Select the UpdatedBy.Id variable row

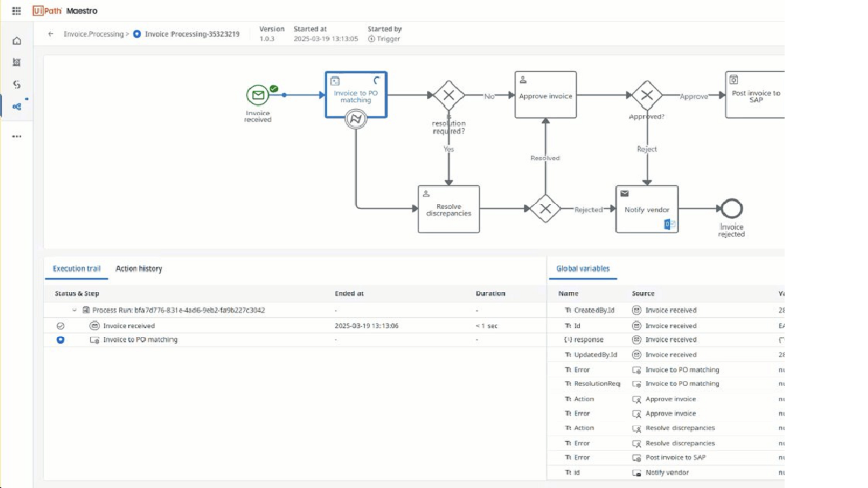[x=666, y=354]
